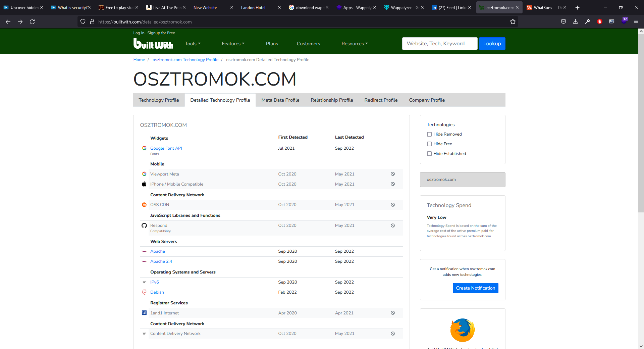
Task: Click the site padlock icon in the address bar
Action: click(x=92, y=22)
